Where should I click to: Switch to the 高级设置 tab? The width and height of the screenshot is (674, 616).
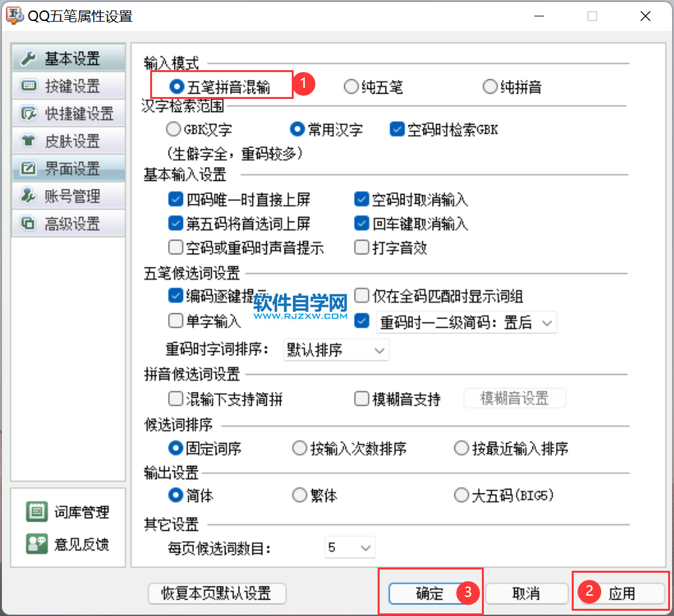point(69,223)
